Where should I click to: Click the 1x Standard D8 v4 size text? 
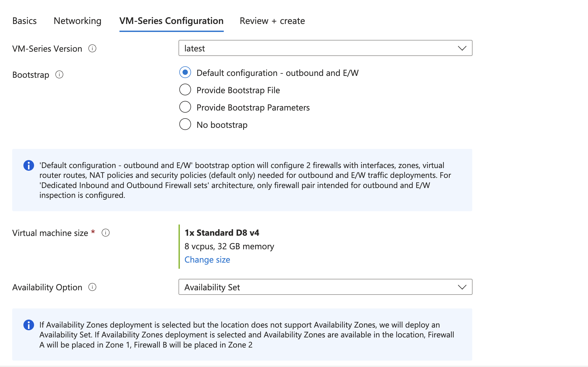222,233
